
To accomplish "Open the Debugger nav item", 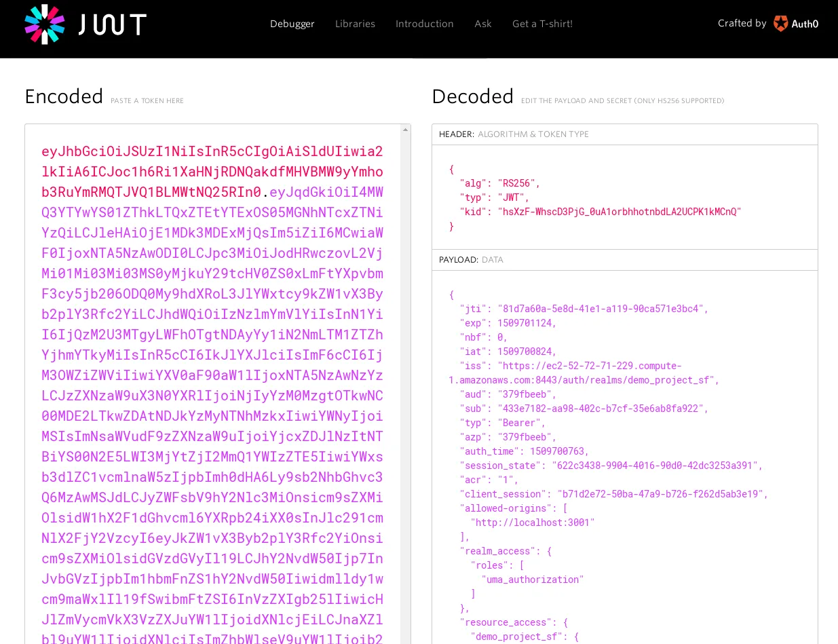I will click(292, 24).
